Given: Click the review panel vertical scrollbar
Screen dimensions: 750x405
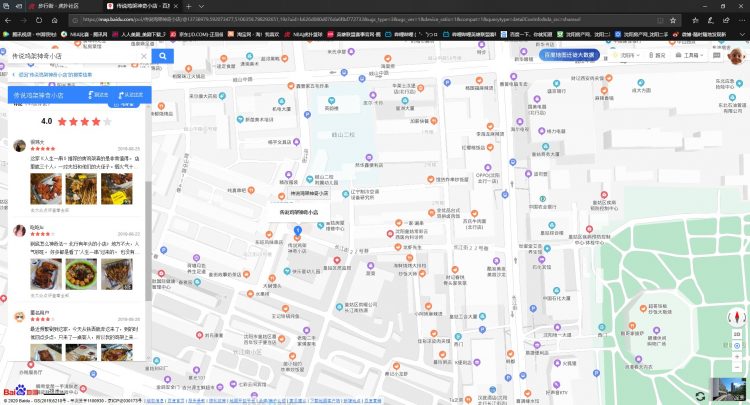Looking at the screenshot, I should click(148, 241).
